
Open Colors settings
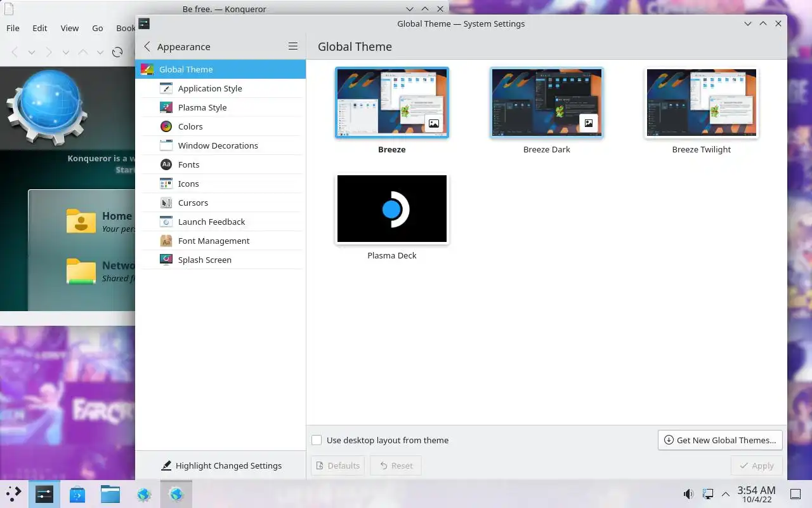click(220, 126)
